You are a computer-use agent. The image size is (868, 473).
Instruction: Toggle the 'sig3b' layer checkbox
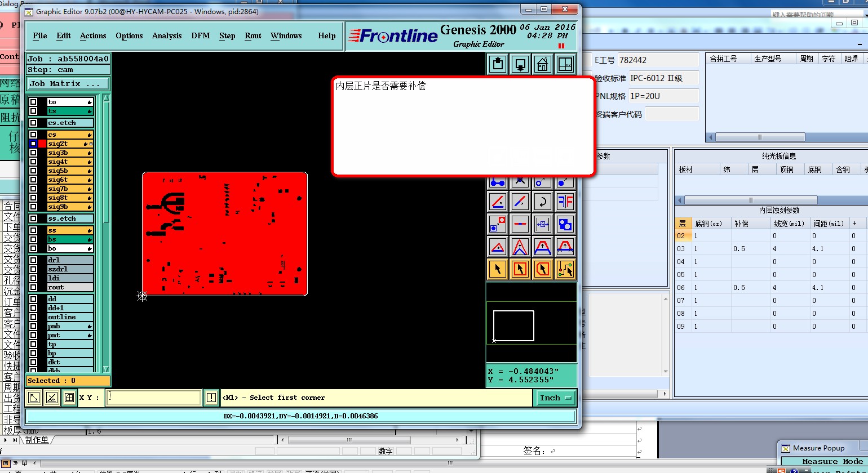(x=33, y=153)
